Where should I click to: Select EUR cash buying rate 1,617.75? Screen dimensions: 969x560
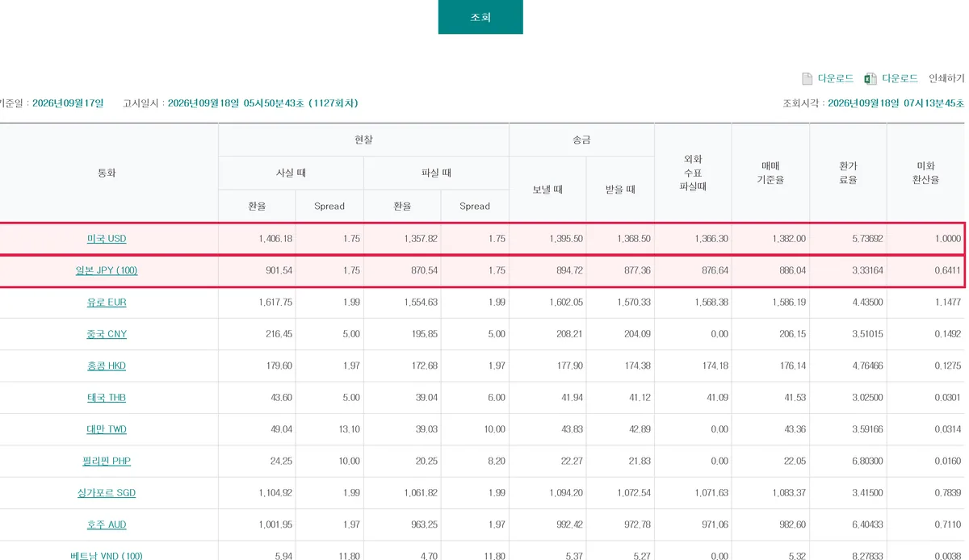(275, 303)
